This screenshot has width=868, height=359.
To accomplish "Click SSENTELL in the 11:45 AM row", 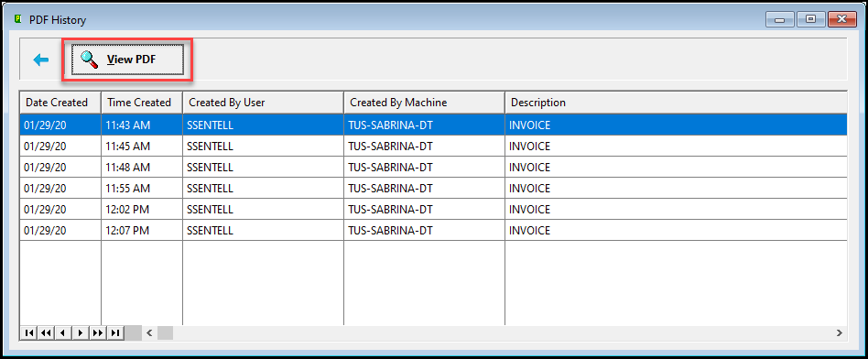I will click(210, 147).
